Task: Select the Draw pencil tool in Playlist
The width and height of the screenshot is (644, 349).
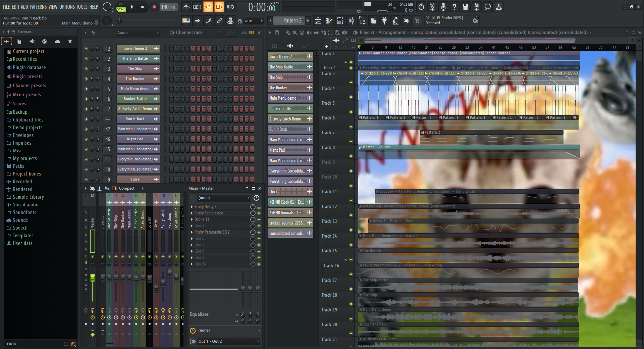Action: 288,33
